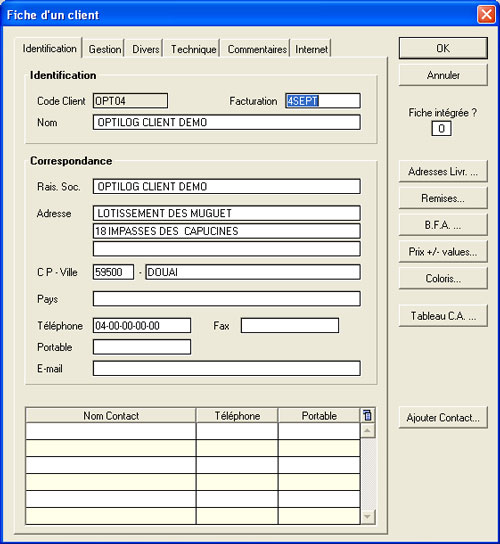
Task: Click contacts table scroll up arrow
Action: tap(367, 431)
